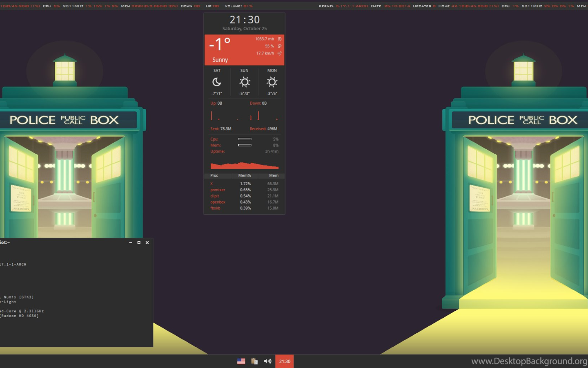The image size is (588, 368).
Task: Click the Mem% column header
Action: point(245,175)
